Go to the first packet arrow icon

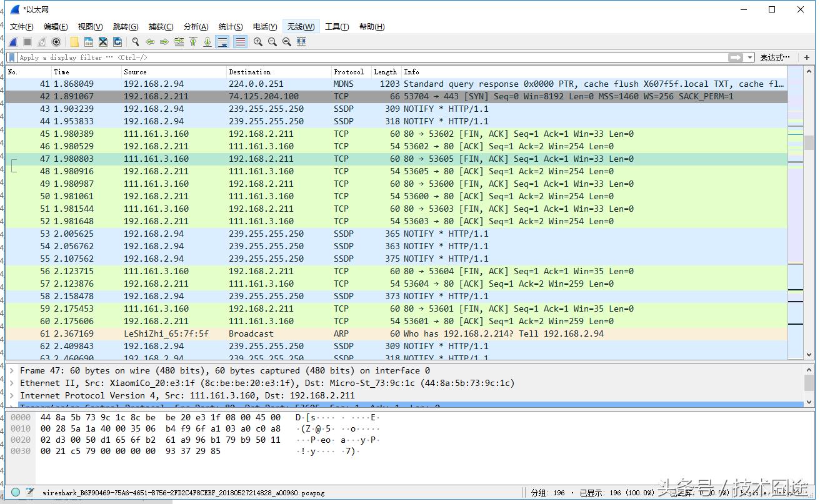(193, 42)
